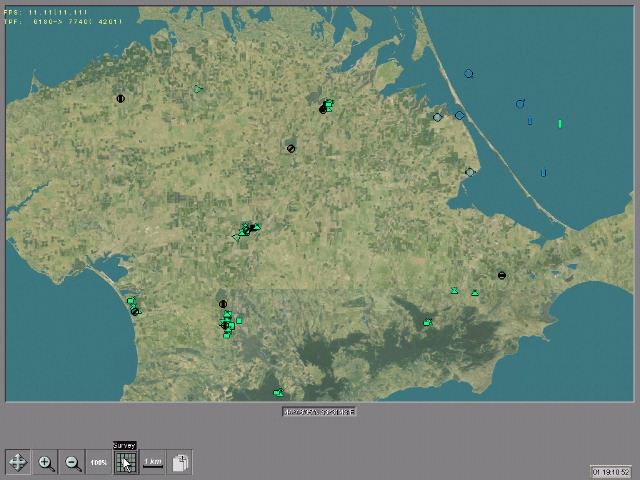Click the green unit cluster at map center
Screen dimensions: 640x480
(246, 230)
